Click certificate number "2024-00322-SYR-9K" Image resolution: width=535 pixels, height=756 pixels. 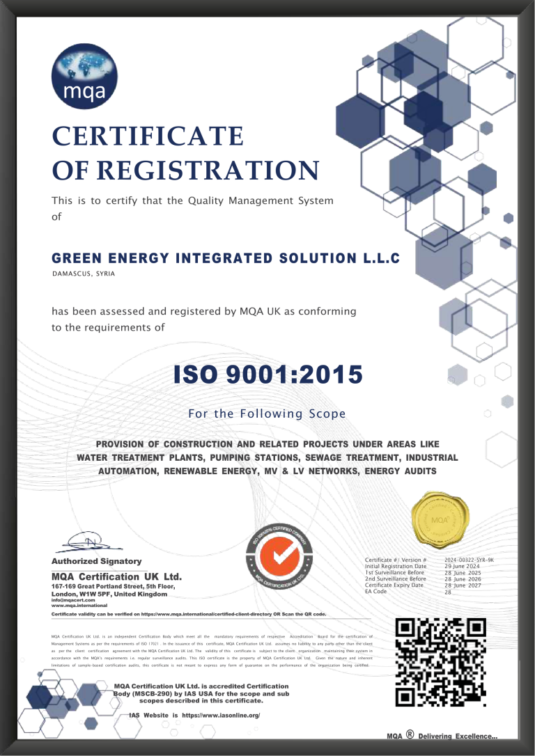(x=469, y=560)
